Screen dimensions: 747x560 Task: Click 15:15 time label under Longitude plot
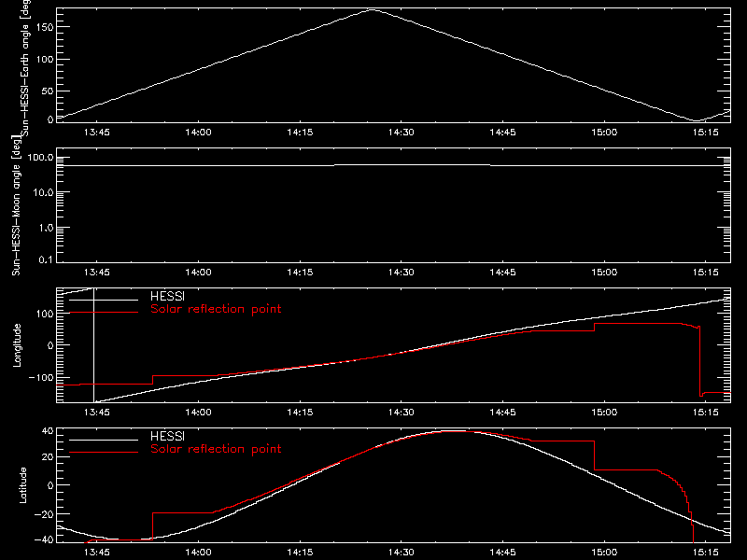706,413
